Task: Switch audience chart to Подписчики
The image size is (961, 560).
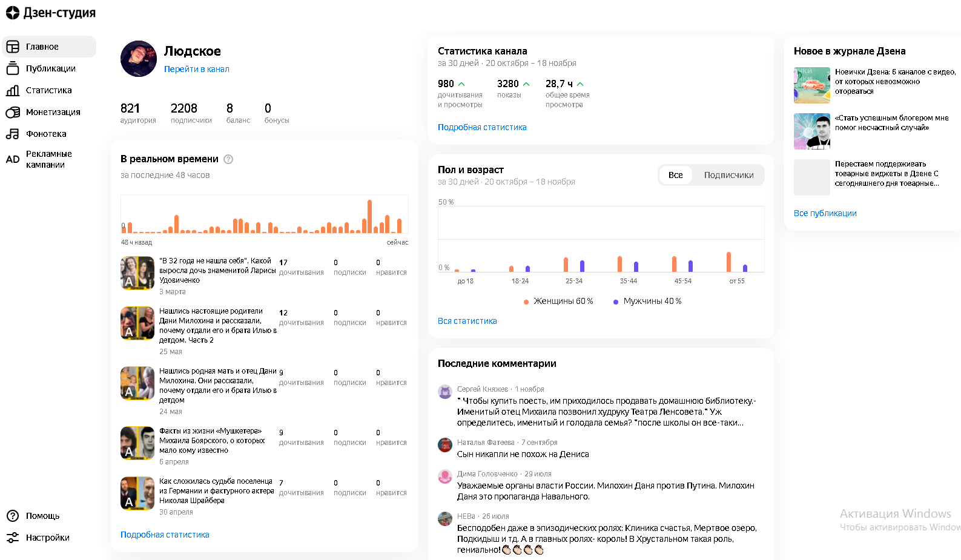Action: click(728, 175)
